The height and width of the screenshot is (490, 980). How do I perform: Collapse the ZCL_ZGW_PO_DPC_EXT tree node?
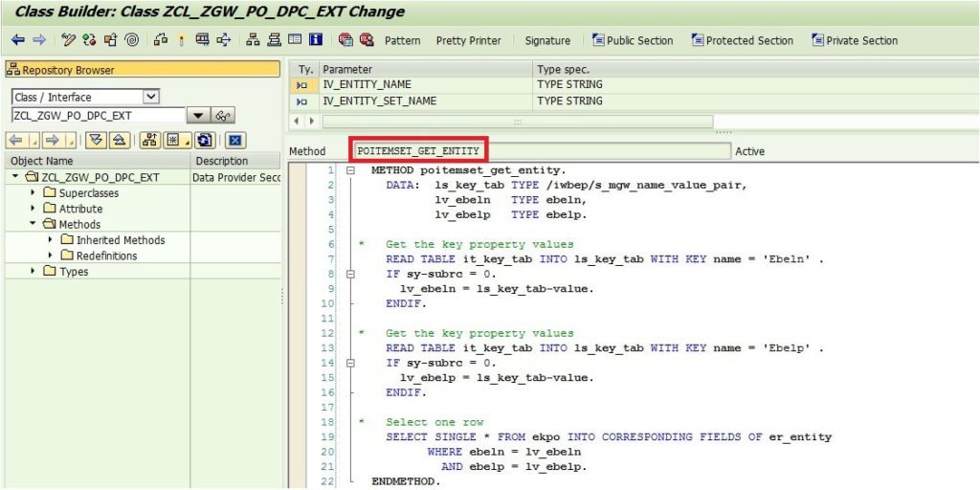tap(15, 177)
